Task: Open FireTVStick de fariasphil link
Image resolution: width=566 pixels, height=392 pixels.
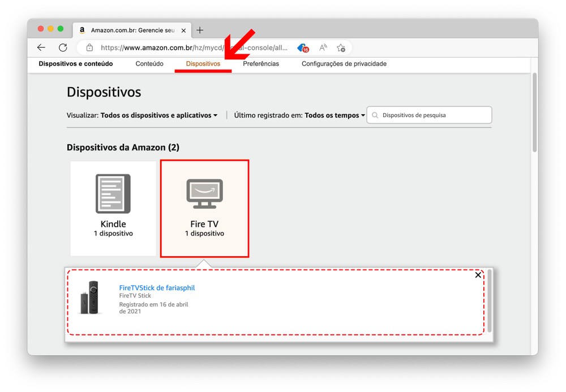Action: click(157, 288)
